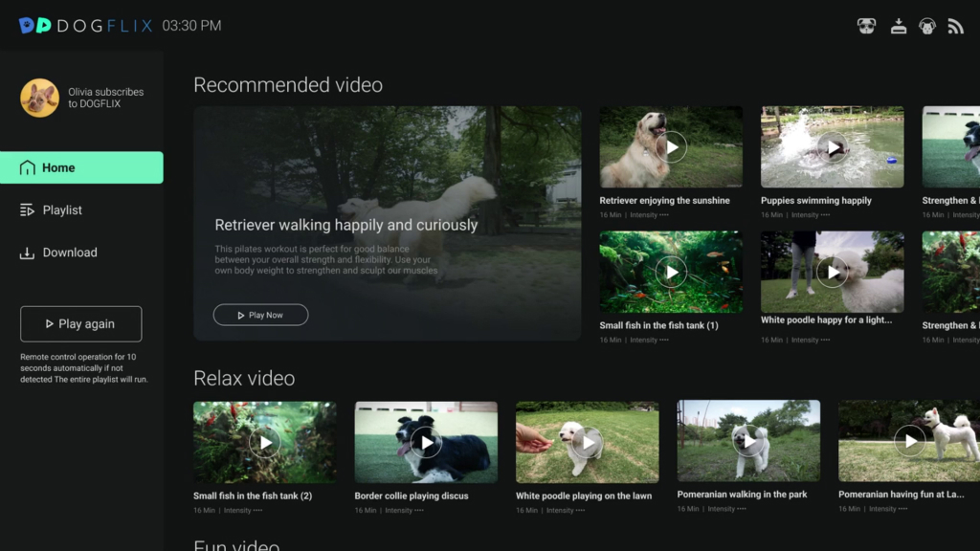Play White poodle happy for a light video
Viewport: 980px width, 551px height.
tap(833, 273)
